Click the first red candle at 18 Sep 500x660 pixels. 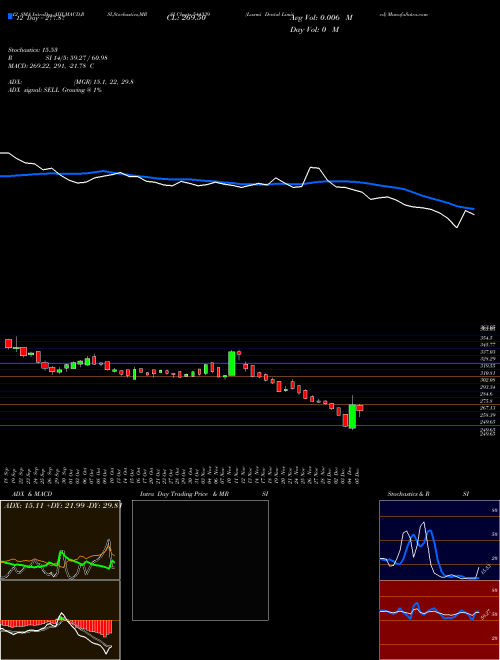[x=8, y=343]
